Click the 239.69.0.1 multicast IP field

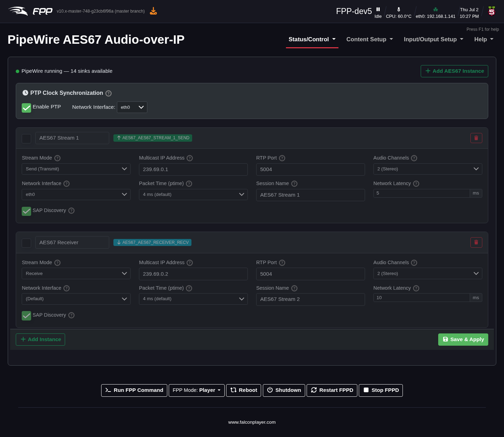(x=193, y=169)
